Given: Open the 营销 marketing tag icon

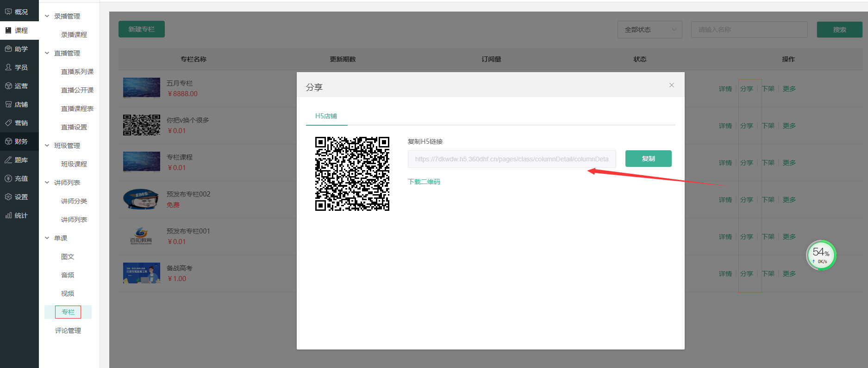Looking at the screenshot, I should click(x=8, y=123).
